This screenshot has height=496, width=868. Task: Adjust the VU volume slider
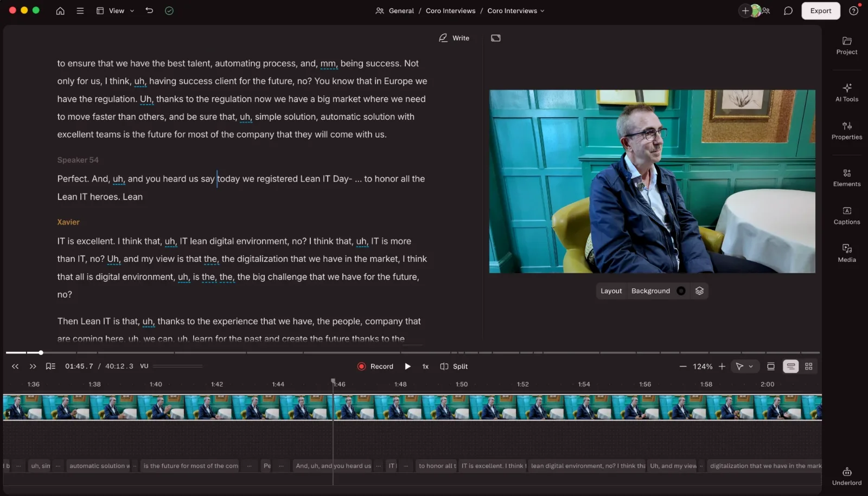tap(178, 366)
